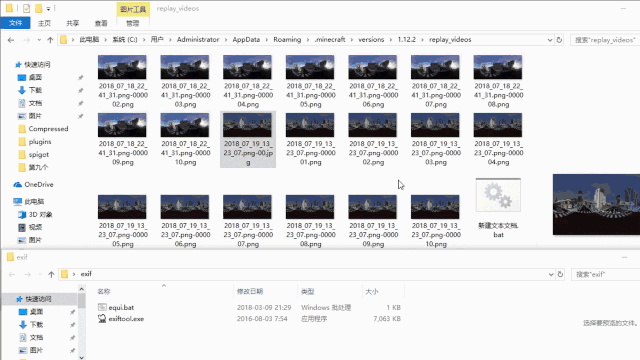The width and height of the screenshot is (640, 360).
Task: Open the spigot folder in navigation pane
Action: click(38, 155)
